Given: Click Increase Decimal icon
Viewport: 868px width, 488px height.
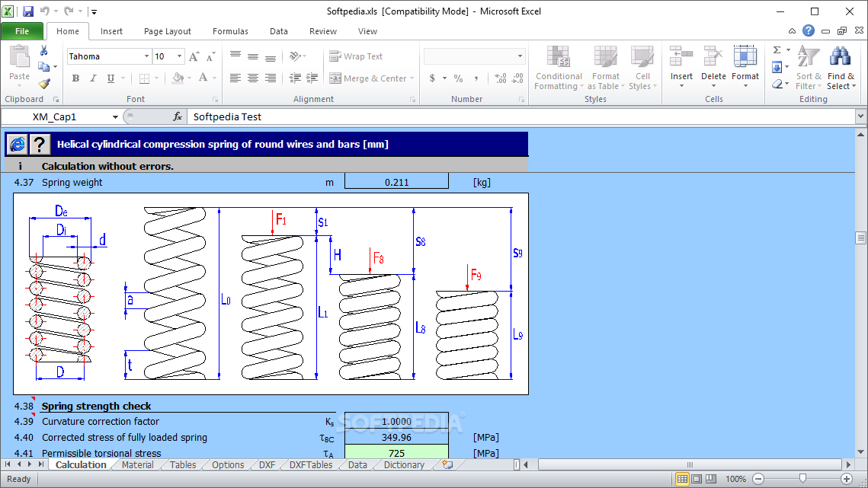Looking at the screenshot, I should [x=501, y=78].
